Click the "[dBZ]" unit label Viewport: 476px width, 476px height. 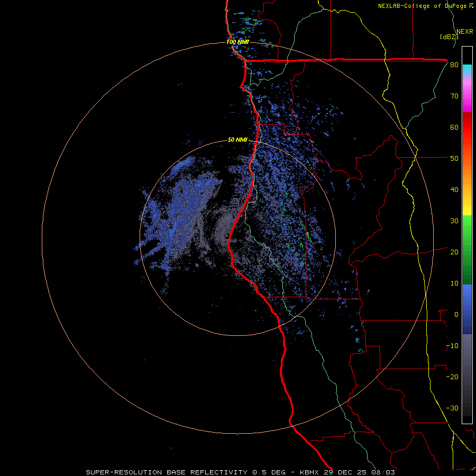449,37
